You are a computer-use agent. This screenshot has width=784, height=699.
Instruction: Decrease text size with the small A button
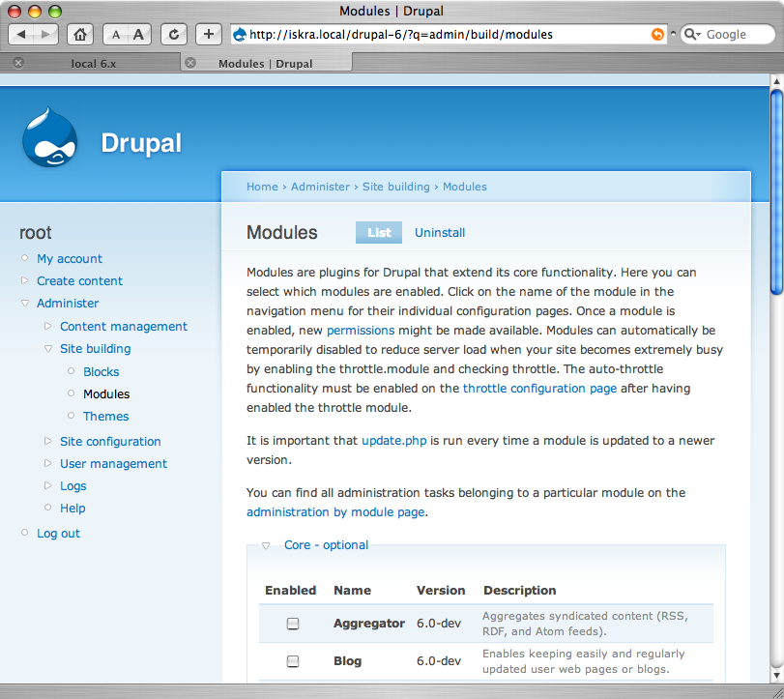115,35
